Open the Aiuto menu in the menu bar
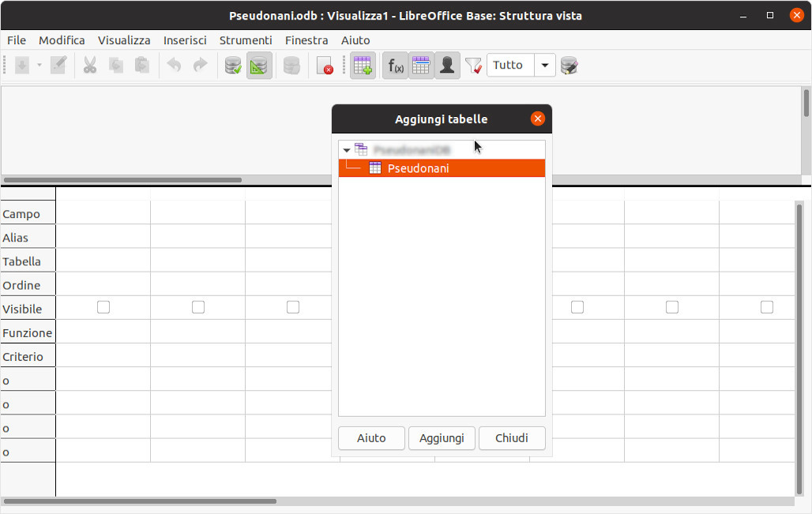 pyautogui.click(x=355, y=40)
